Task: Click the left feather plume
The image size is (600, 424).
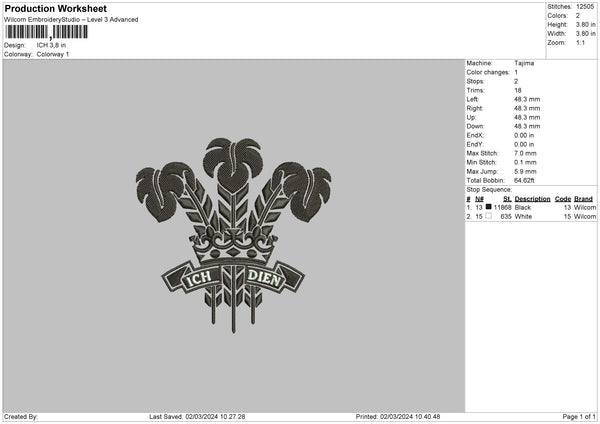Action: [x=163, y=189]
